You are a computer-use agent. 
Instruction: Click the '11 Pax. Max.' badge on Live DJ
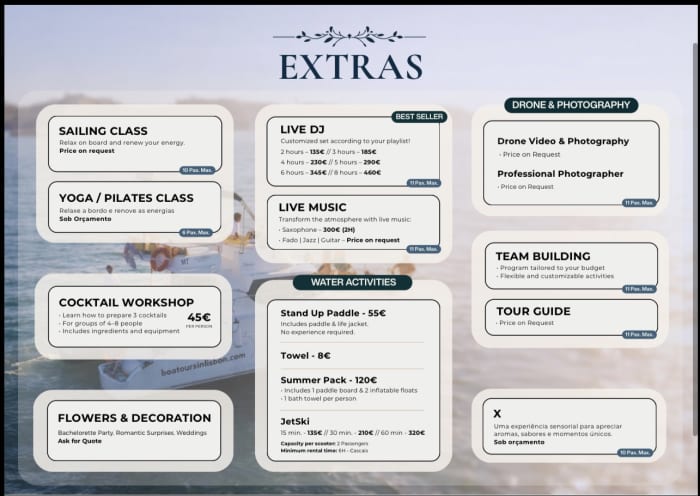click(x=424, y=183)
